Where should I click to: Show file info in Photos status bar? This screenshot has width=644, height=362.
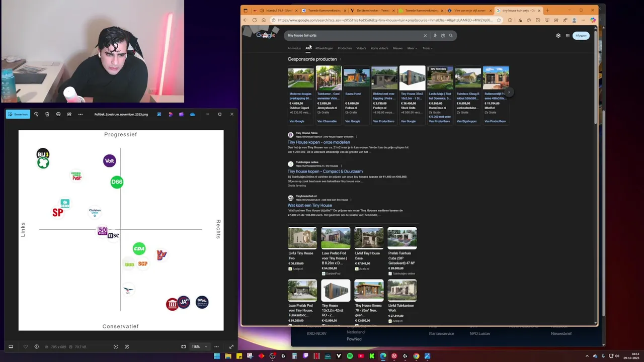(x=36, y=346)
